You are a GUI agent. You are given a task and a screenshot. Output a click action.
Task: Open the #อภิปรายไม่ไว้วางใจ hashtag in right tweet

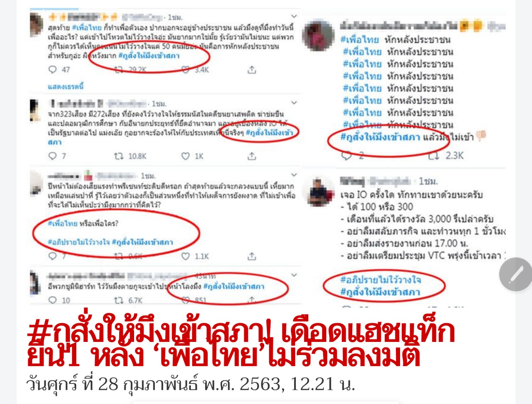click(381, 280)
